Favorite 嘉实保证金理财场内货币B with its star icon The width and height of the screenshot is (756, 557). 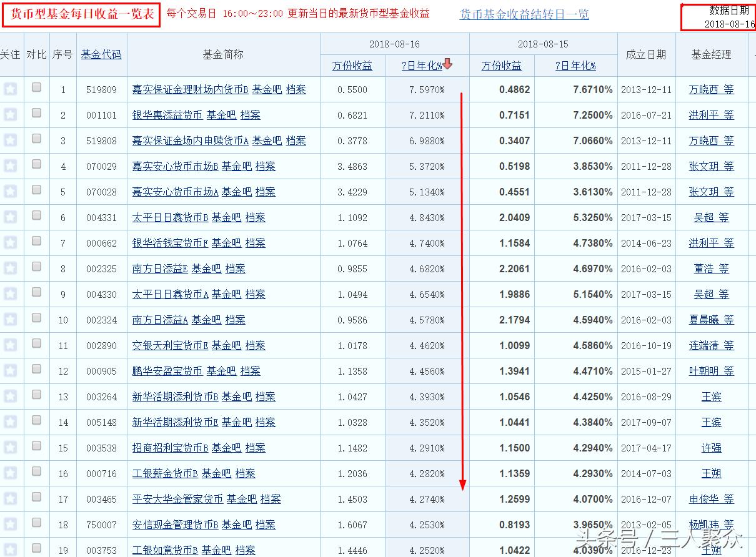coord(11,89)
